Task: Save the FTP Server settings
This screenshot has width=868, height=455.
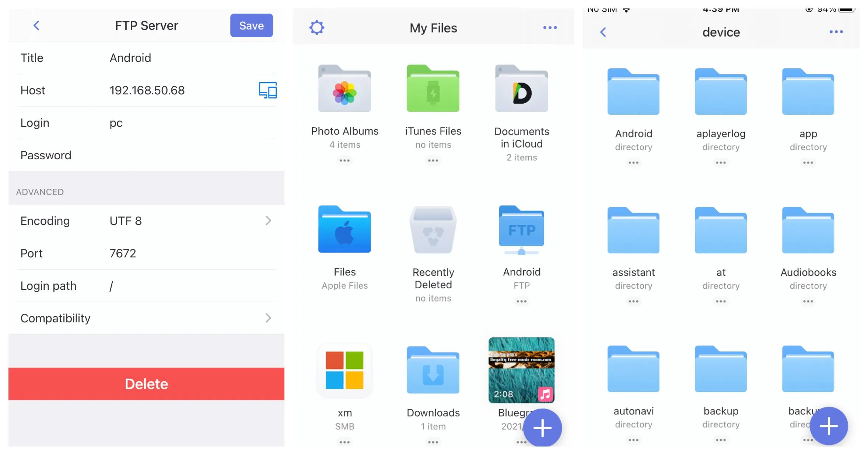Action: (251, 25)
